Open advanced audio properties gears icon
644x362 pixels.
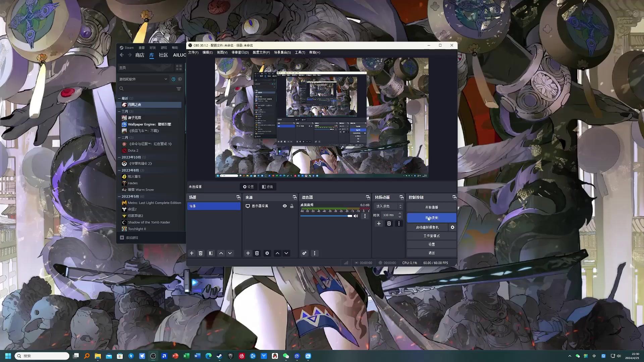(304, 253)
